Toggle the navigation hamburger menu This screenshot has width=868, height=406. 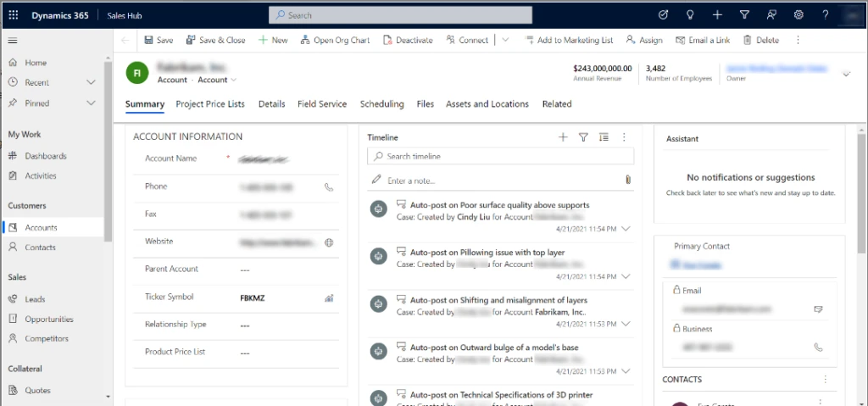coord(13,41)
